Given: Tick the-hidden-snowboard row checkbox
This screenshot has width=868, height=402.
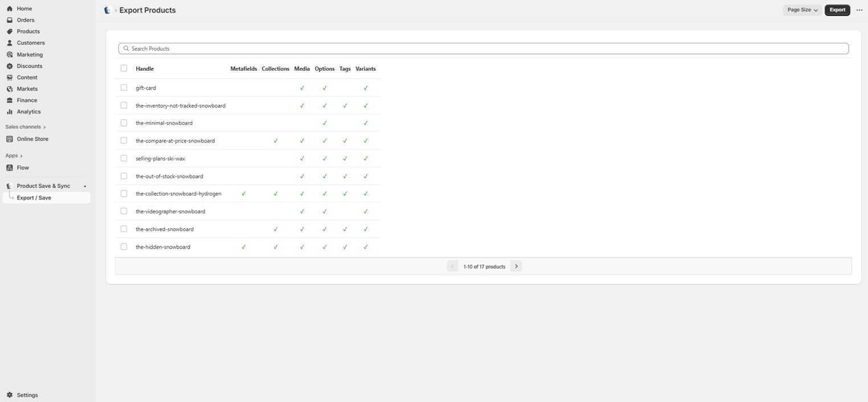Looking at the screenshot, I should click(124, 247).
